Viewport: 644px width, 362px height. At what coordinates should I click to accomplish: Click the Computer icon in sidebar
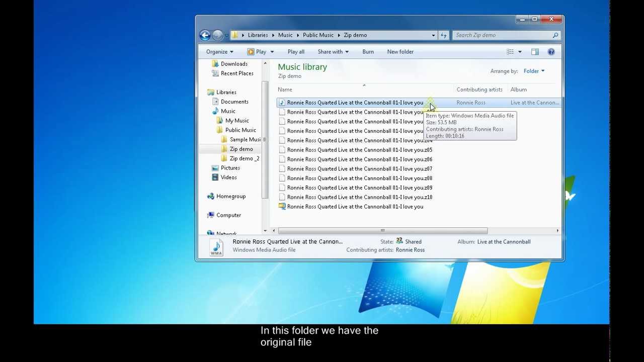211,215
